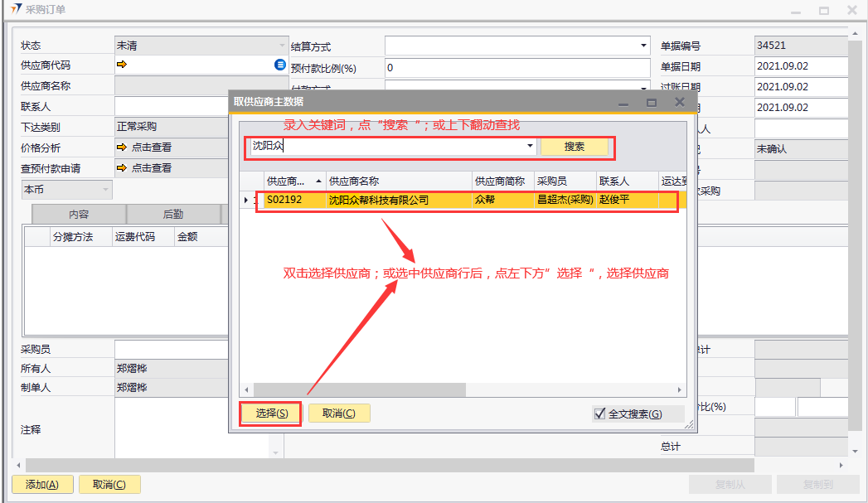Click the yellow arrow in 供应商代码 field

coord(123,65)
